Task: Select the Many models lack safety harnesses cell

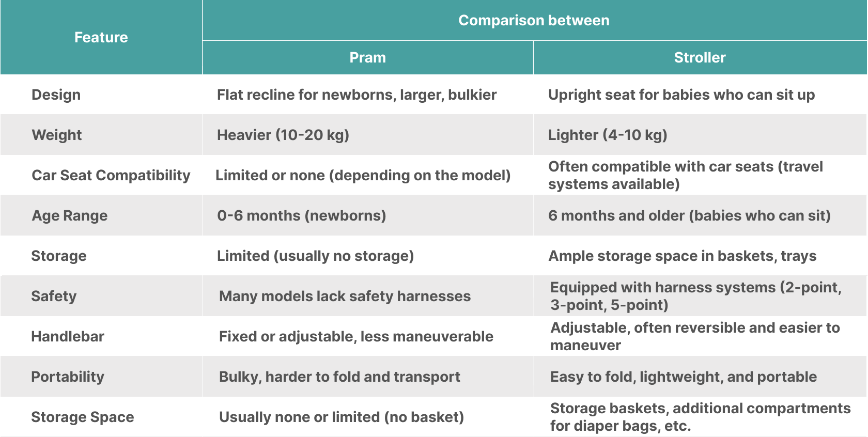Action: (345, 296)
